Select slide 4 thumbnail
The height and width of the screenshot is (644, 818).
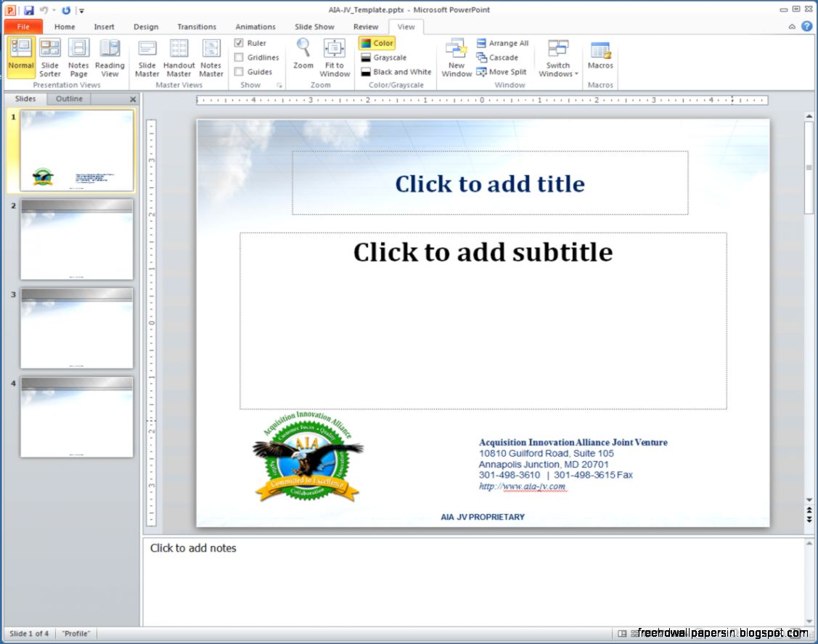point(77,417)
